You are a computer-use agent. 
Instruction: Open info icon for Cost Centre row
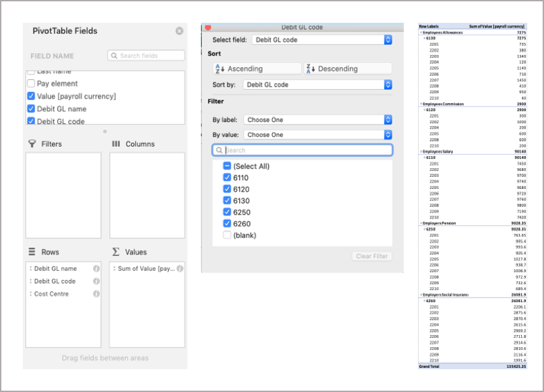96,294
